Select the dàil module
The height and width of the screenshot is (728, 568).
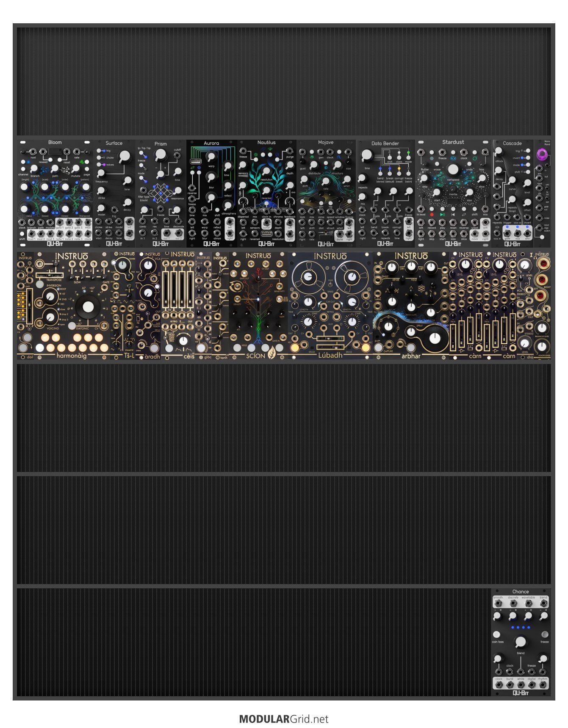coord(25,306)
